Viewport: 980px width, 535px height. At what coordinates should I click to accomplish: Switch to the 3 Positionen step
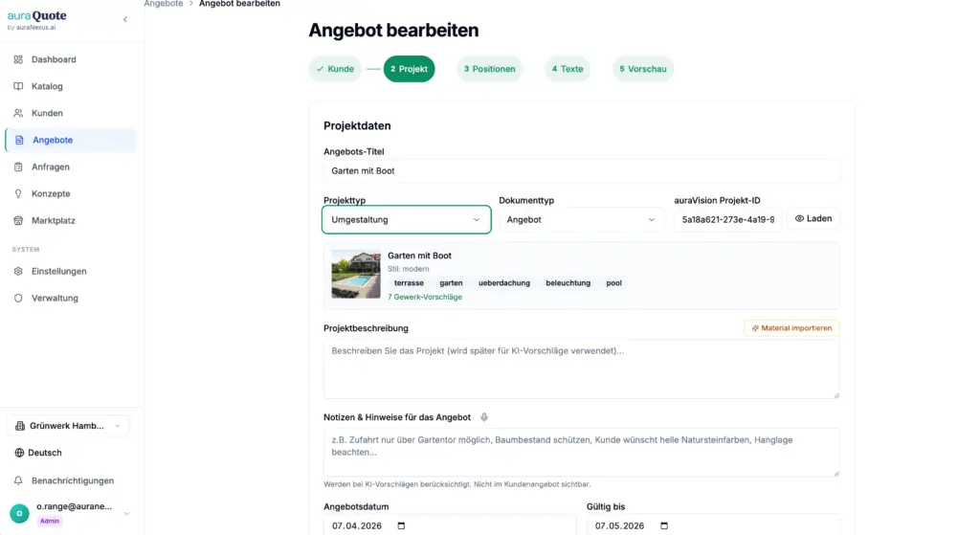point(489,69)
